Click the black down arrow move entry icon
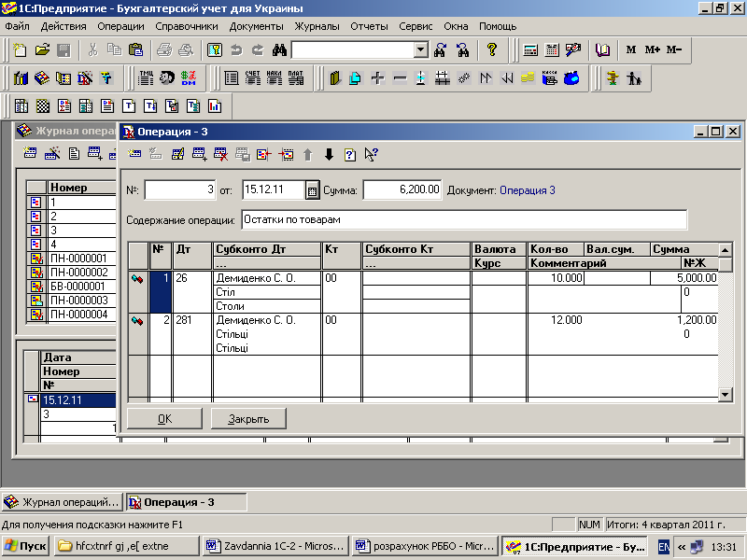 pos(329,154)
